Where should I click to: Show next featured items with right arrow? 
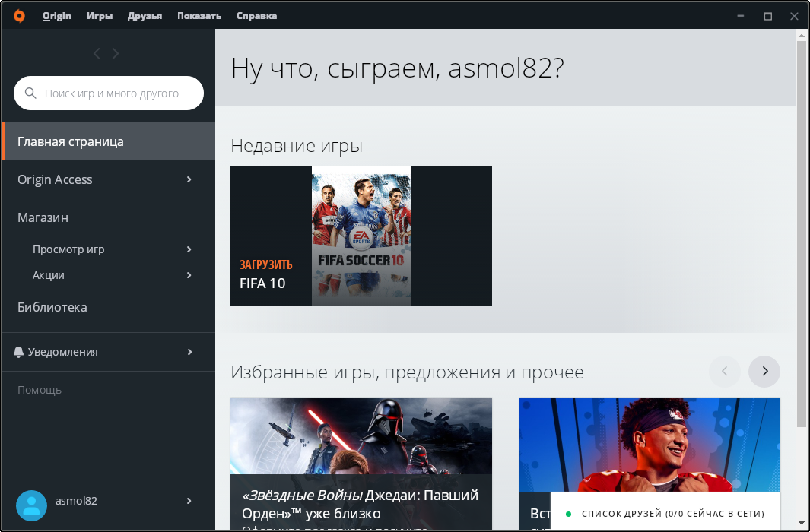tap(764, 372)
